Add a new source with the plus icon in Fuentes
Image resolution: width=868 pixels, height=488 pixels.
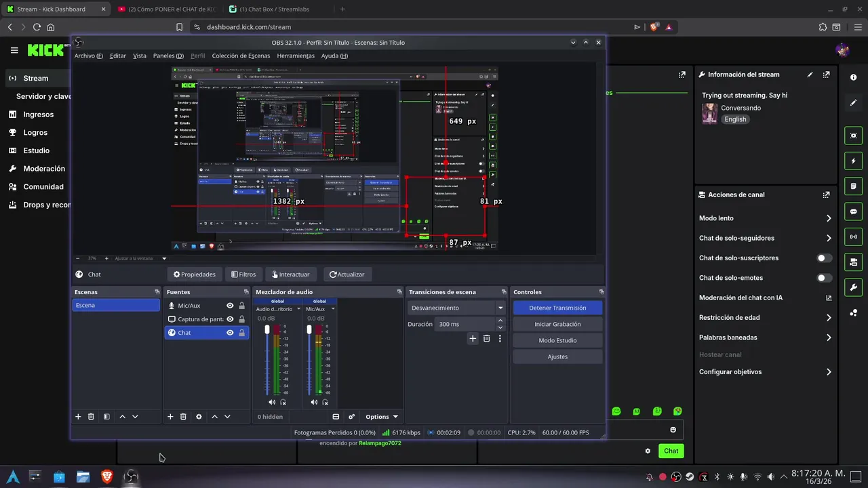[x=170, y=417]
